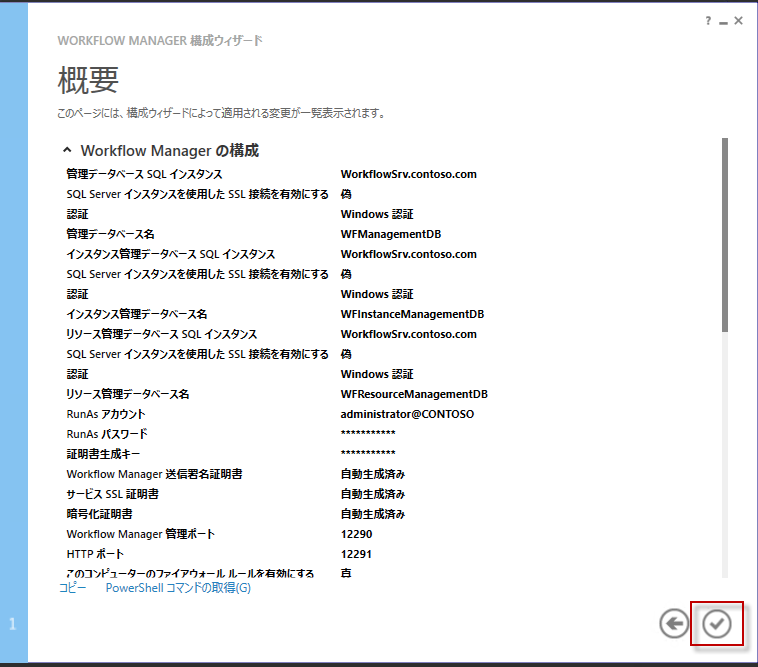Image resolution: width=758 pixels, height=667 pixels.
Task: Click the checkmark apply button
Action: (x=716, y=624)
